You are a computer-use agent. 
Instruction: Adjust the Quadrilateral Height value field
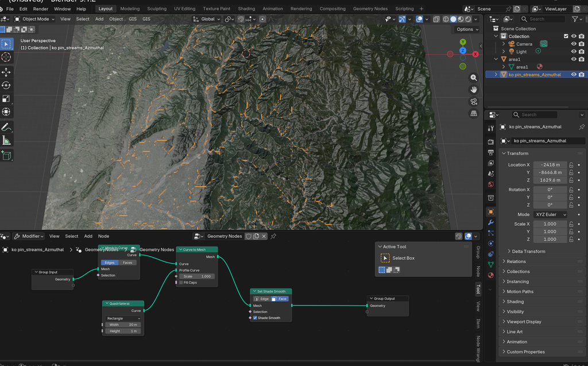(123, 331)
